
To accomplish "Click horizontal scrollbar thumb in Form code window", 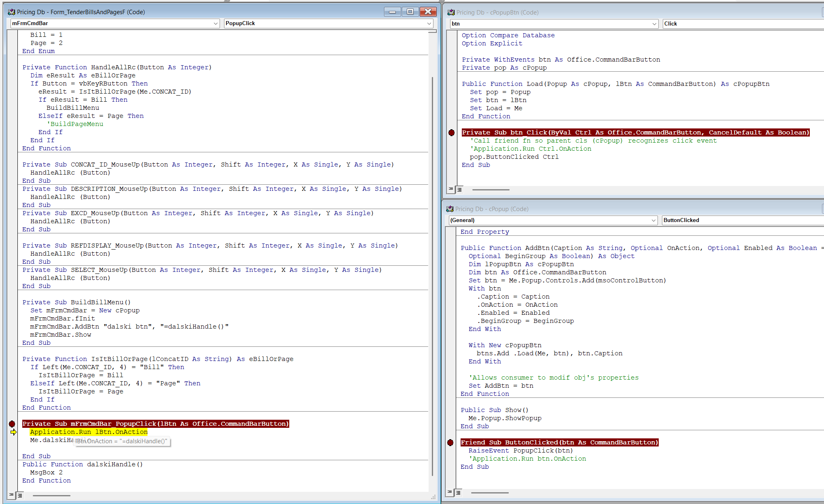I will coord(51,495).
